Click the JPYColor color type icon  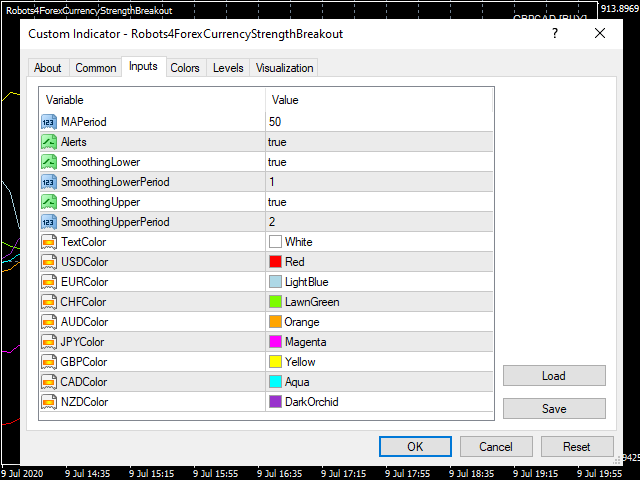(x=48, y=342)
